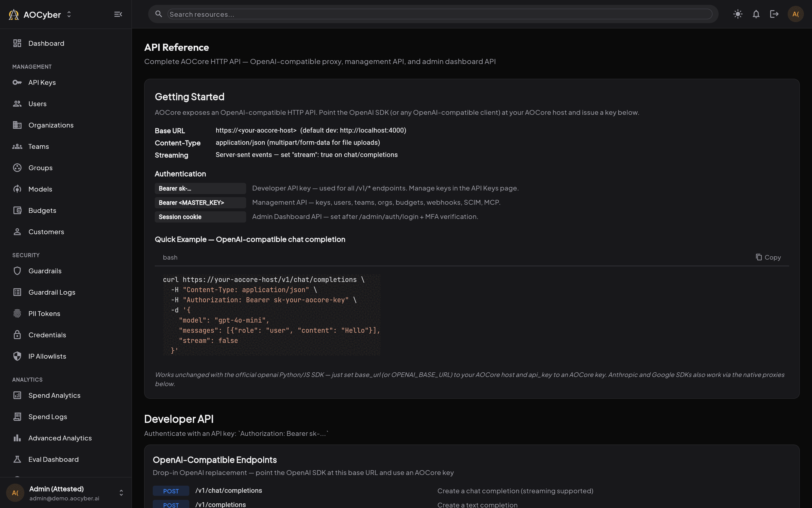Click the API Keys key icon
The height and width of the screenshot is (508, 812).
coord(17,82)
